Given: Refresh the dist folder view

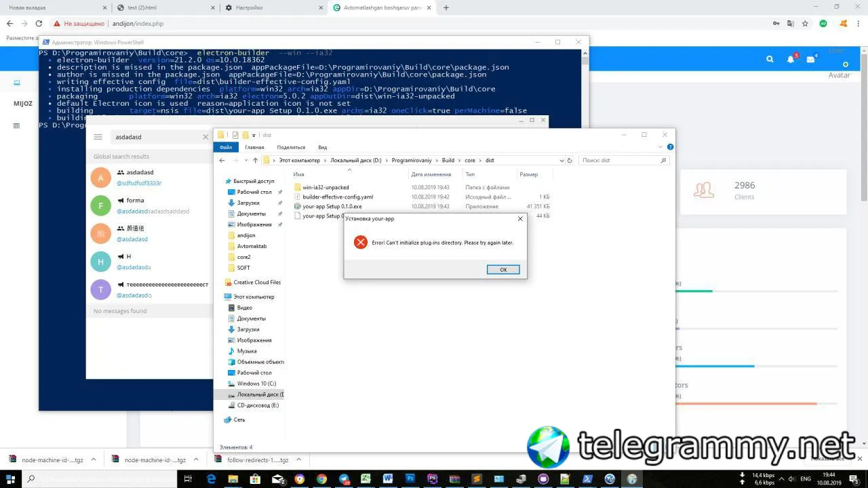Looking at the screenshot, I should pos(569,161).
